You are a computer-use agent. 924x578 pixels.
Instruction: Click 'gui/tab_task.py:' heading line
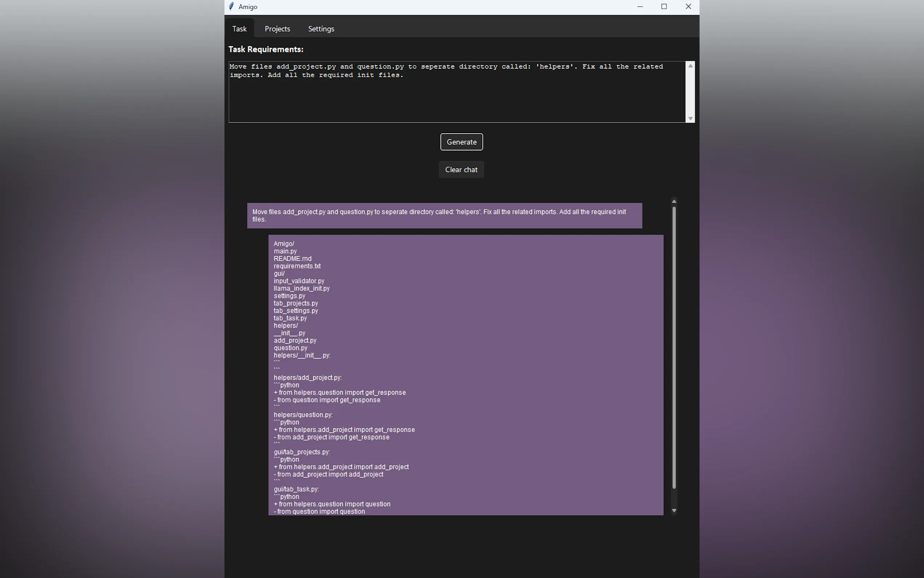[x=296, y=489]
